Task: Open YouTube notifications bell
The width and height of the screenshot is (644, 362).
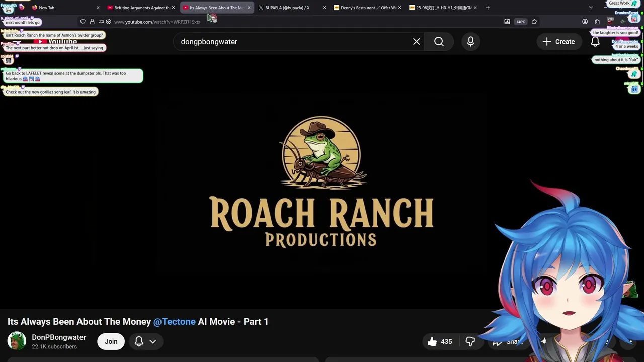Action: point(595,42)
